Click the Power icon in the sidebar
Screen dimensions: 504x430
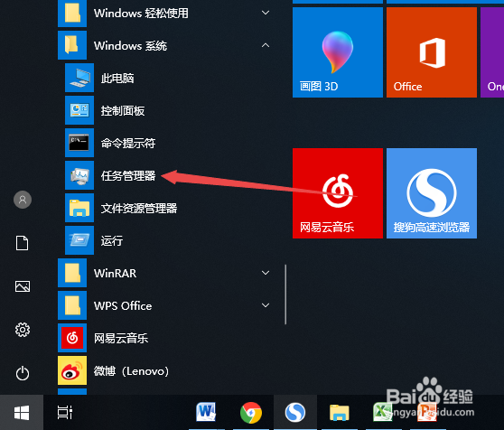pyautogui.click(x=23, y=373)
